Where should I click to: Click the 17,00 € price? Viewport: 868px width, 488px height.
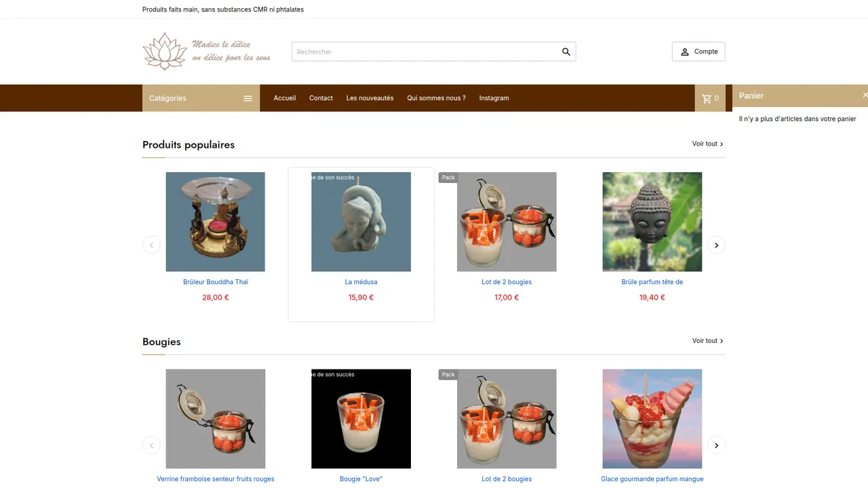(507, 298)
